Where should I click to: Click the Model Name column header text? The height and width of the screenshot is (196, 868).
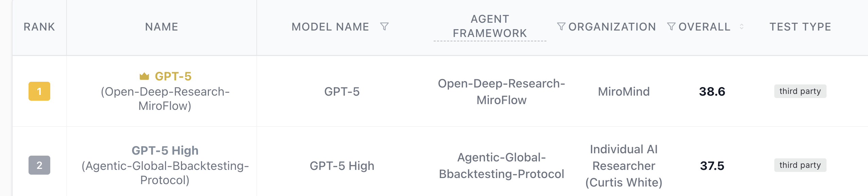[330, 27]
